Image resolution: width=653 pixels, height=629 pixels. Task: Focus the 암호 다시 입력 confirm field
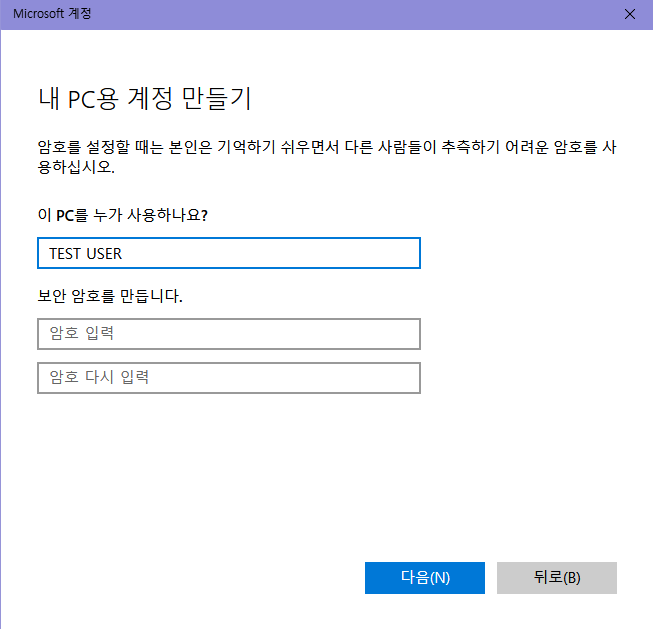pyautogui.click(x=229, y=378)
